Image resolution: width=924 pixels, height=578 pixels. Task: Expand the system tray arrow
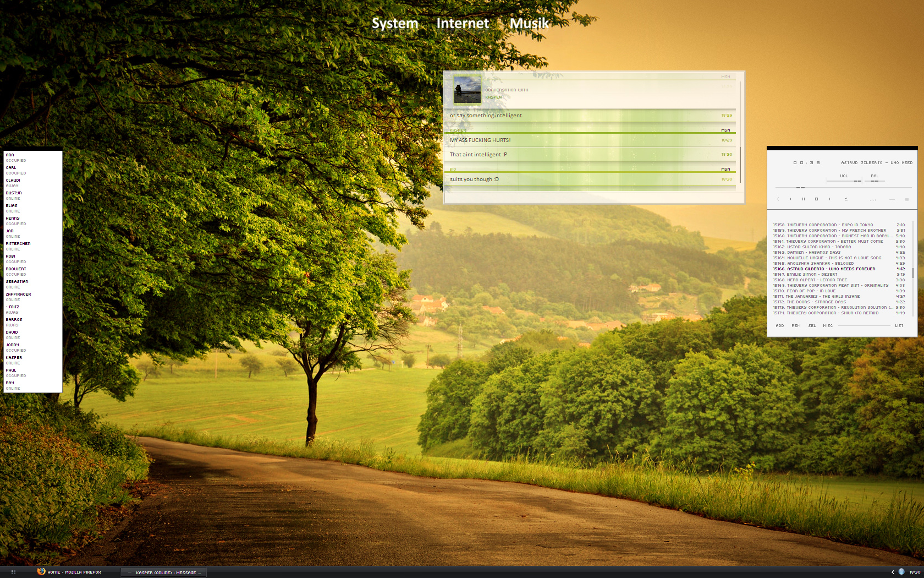pos(893,572)
